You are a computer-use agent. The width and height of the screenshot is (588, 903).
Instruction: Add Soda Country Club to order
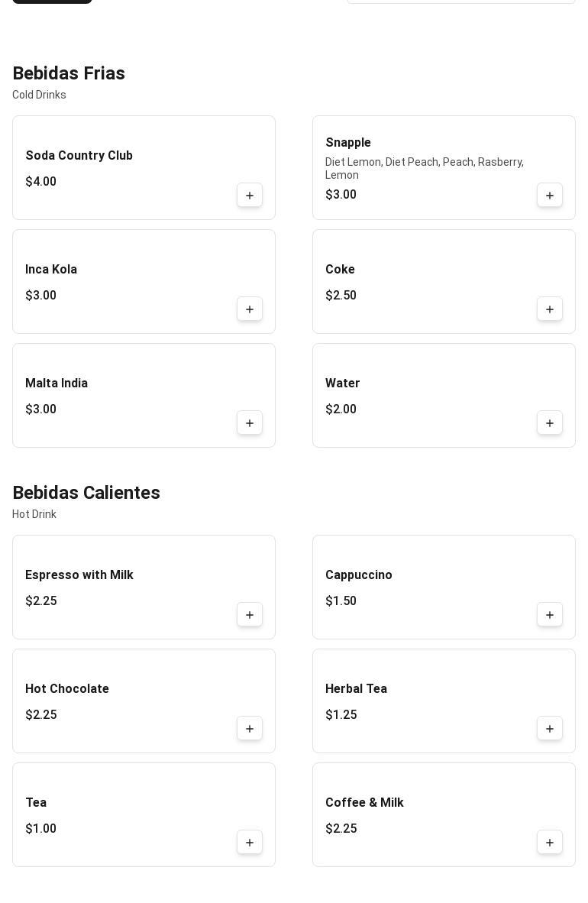pos(250,196)
